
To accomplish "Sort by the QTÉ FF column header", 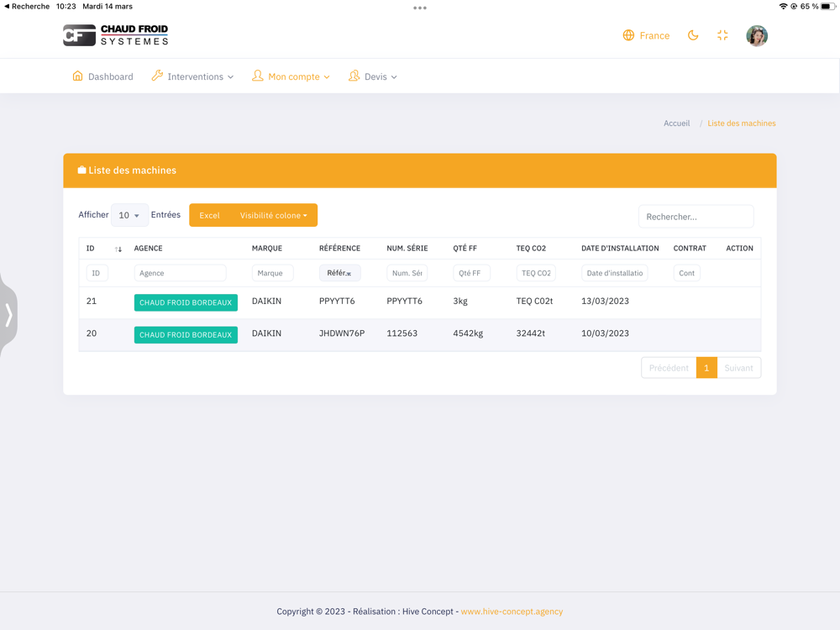I will click(x=465, y=249).
